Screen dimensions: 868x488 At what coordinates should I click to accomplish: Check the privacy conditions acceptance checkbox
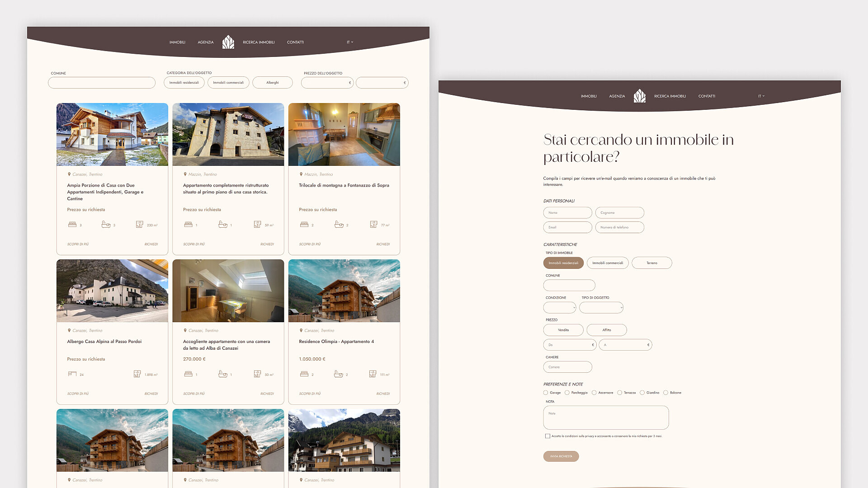pos(547,436)
